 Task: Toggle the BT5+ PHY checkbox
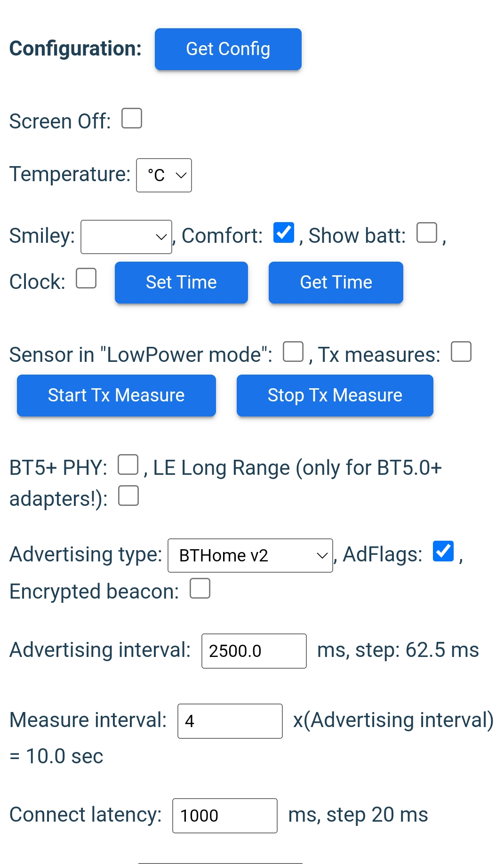click(128, 464)
